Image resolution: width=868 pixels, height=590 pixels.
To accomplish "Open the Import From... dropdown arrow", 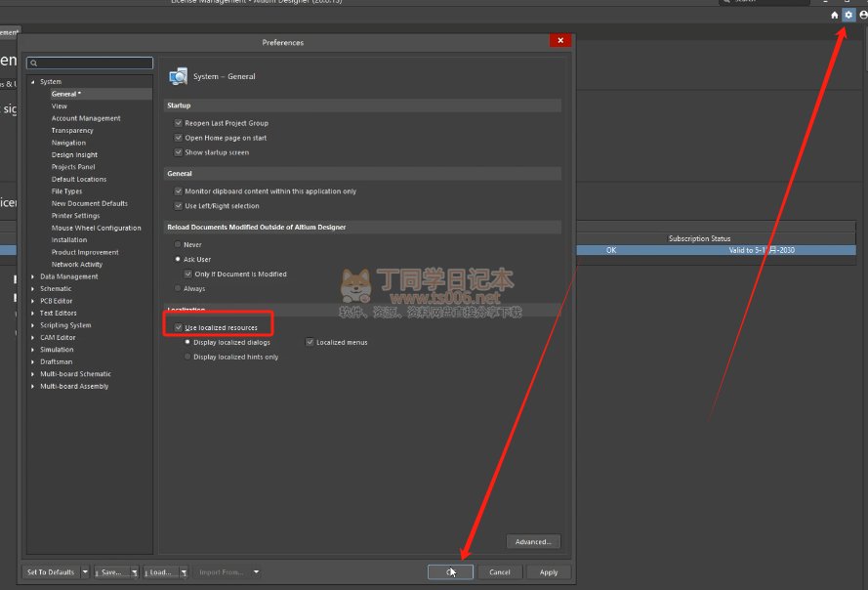I will tap(256, 571).
